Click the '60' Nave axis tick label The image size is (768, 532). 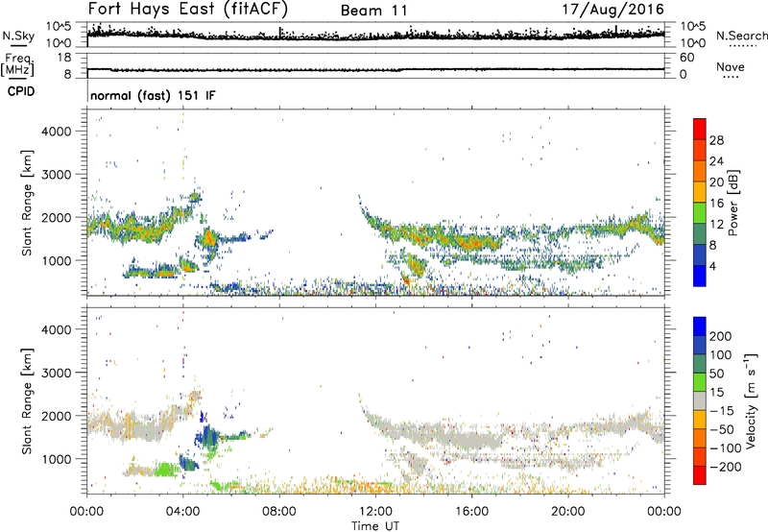pyautogui.click(x=686, y=58)
